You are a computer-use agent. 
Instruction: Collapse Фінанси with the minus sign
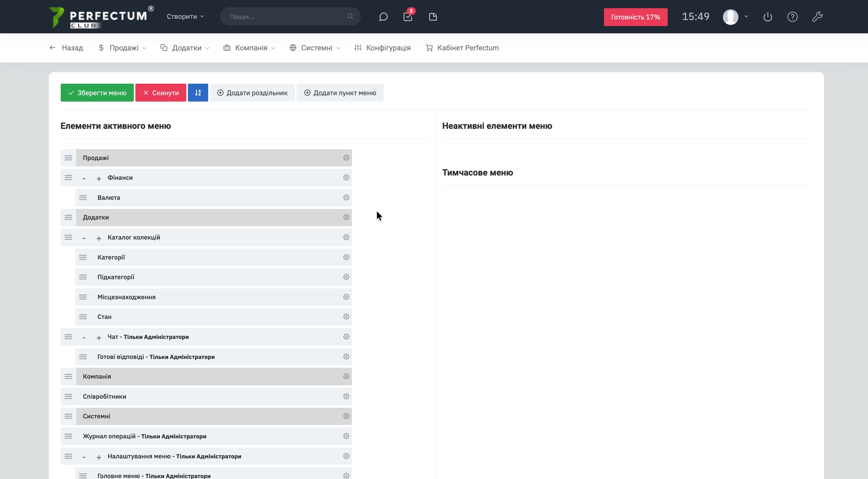tap(84, 178)
